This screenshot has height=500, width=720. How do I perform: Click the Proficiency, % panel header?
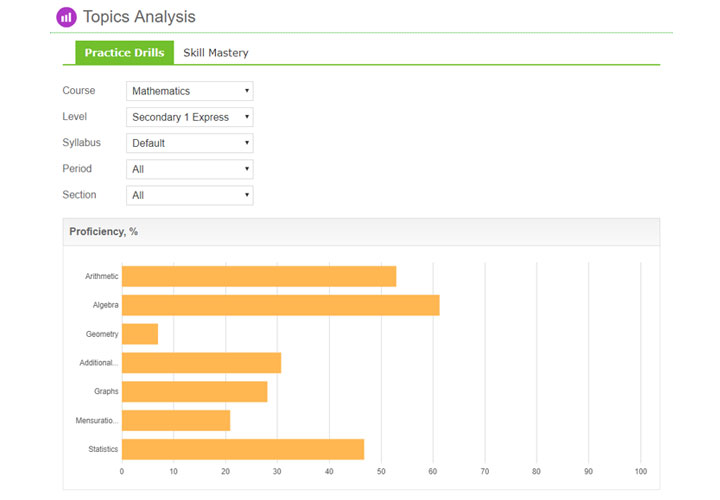(104, 232)
